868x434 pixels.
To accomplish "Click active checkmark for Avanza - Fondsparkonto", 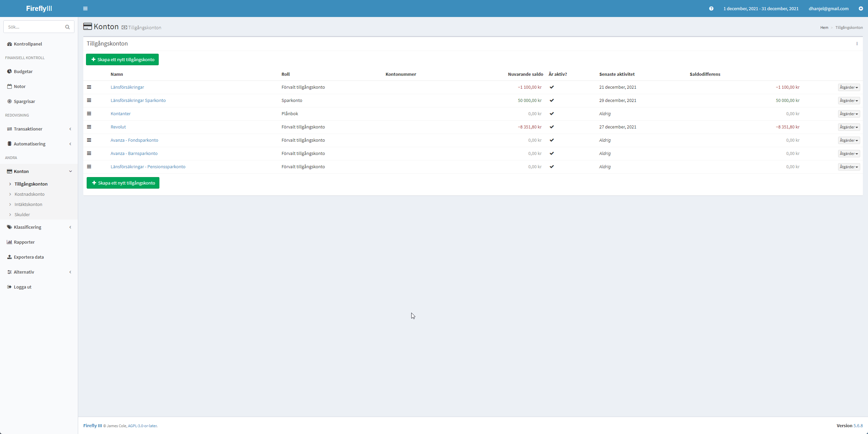I will (x=552, y=140).
